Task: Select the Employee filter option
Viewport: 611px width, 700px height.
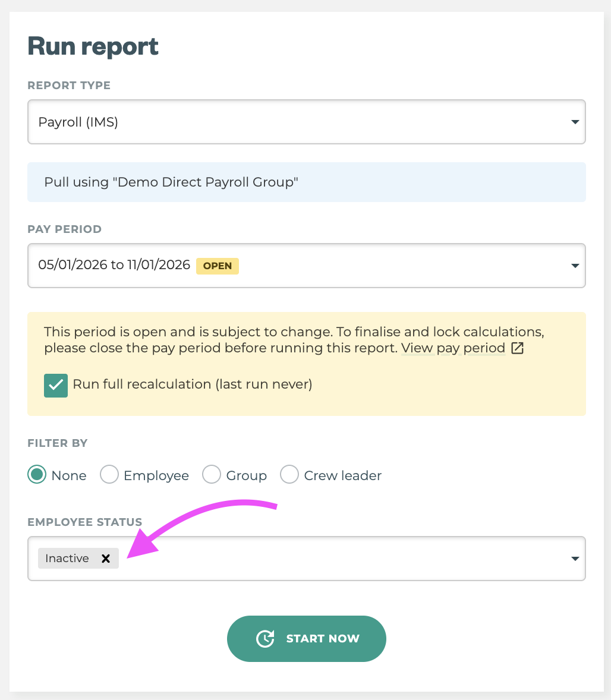Action: coord(110,475)
